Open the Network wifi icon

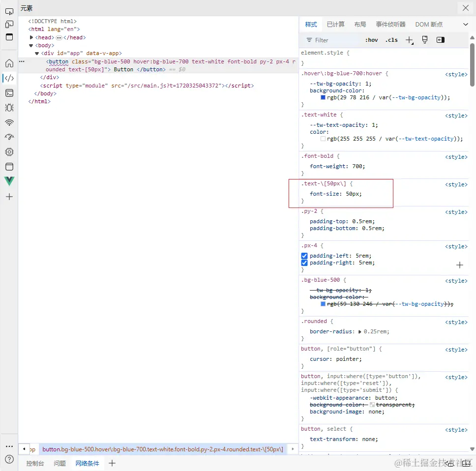[9, 122]
